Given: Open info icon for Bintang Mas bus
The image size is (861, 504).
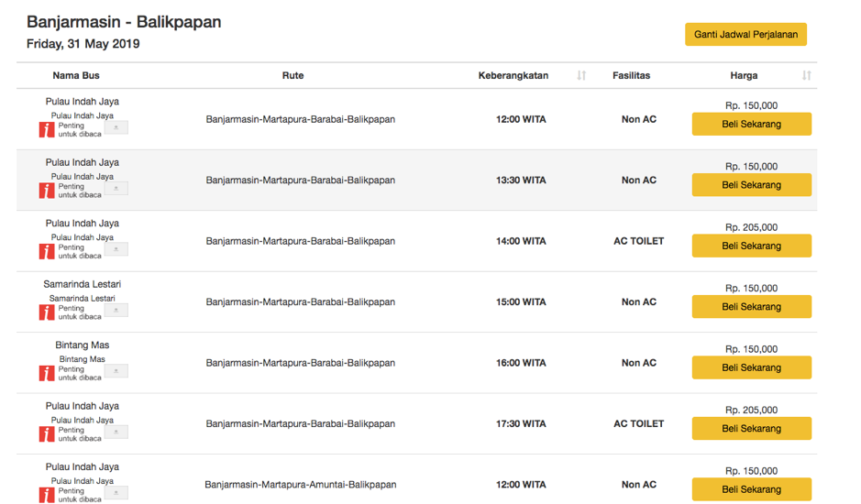Looking at the screenshot, I should pos(47,373).
